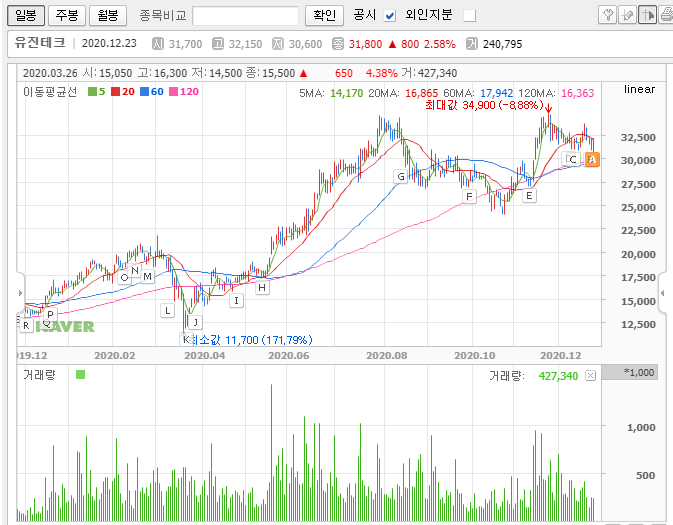Click the 60-day moving average blue swatch
Screen dimensions: 673x525
pos(144,91)
